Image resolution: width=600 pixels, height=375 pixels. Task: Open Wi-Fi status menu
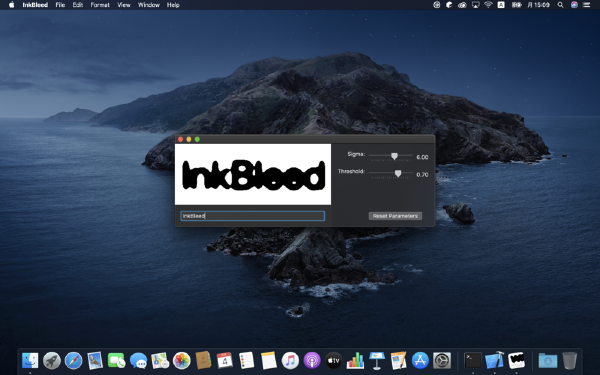point(488,5)
